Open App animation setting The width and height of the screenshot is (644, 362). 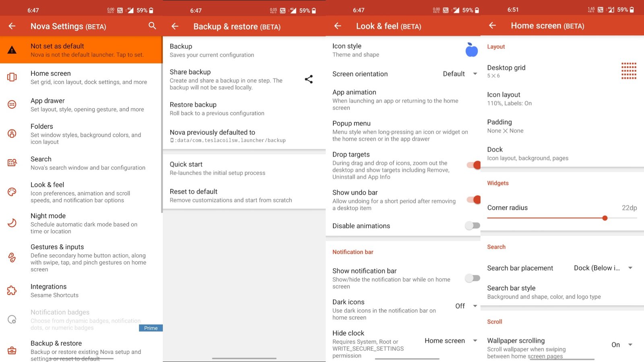pyautogui.click(x=403, y=99)
